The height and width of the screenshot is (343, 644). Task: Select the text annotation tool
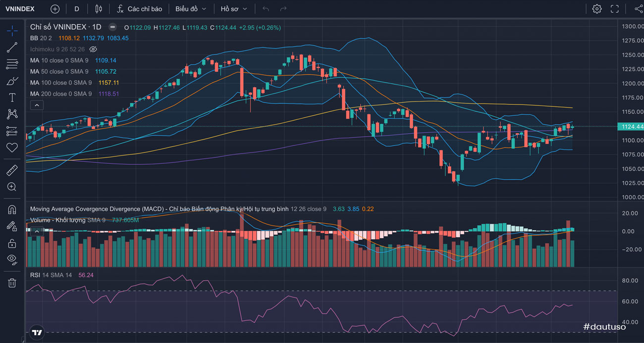tap(12, 98)
